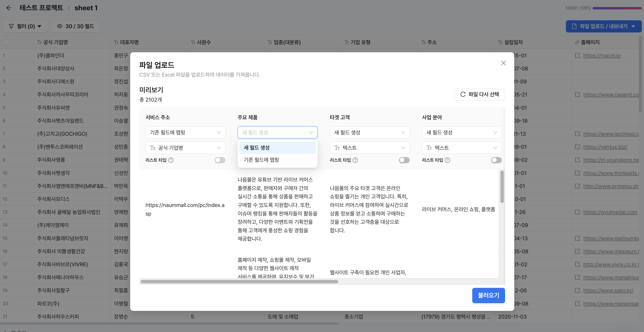Click the gyulmedal.com homepage link
The image size is (644, 332).
click(x=610, y=212)
